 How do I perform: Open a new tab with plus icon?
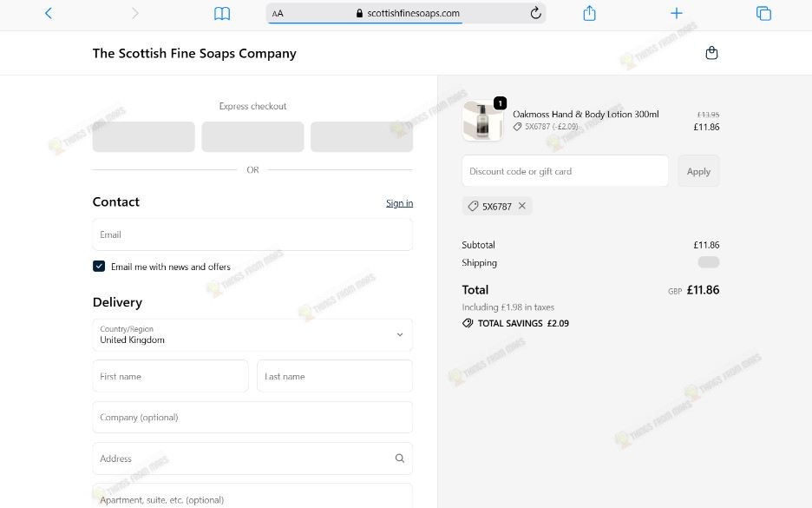click(677, 13)
